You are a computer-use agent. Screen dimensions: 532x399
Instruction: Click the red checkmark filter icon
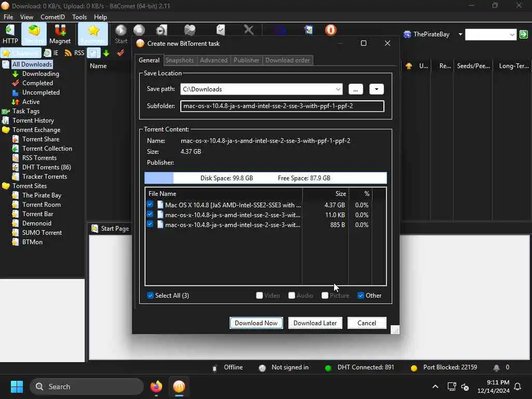pos(121,53)
